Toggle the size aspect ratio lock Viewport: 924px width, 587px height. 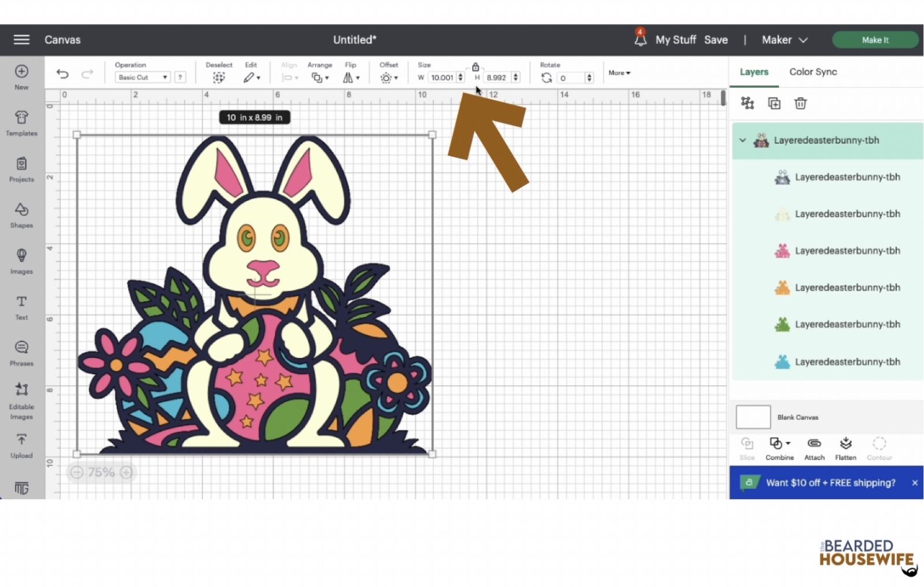[x=475, y=67]
